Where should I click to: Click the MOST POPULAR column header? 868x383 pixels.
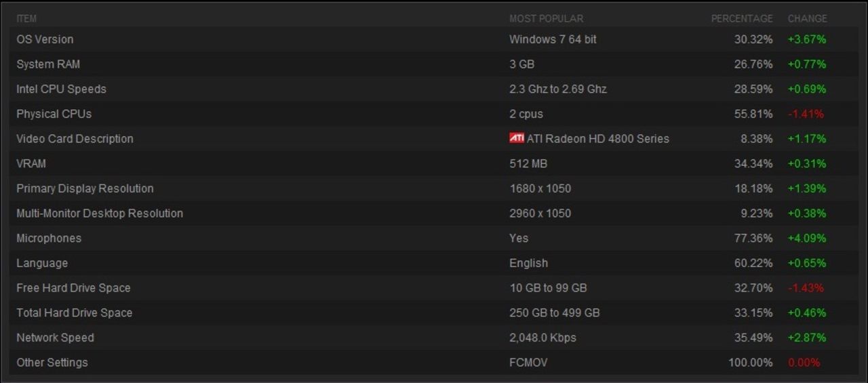pos(546,18)
